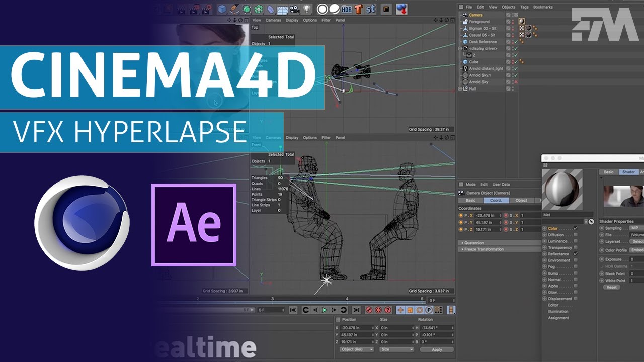Go to start of animation
Viewport: 644px width, 362px height.
tap(293, 310)
